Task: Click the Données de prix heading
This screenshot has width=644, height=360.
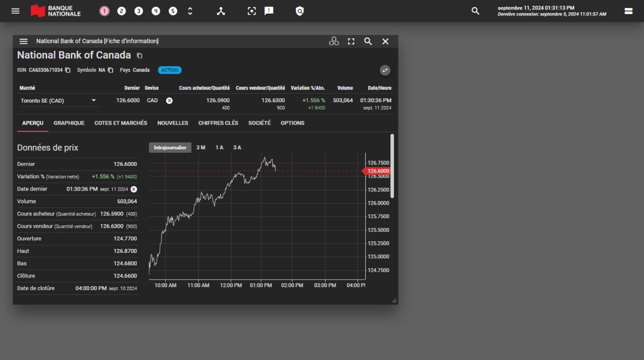Action: tap(48, 148)
